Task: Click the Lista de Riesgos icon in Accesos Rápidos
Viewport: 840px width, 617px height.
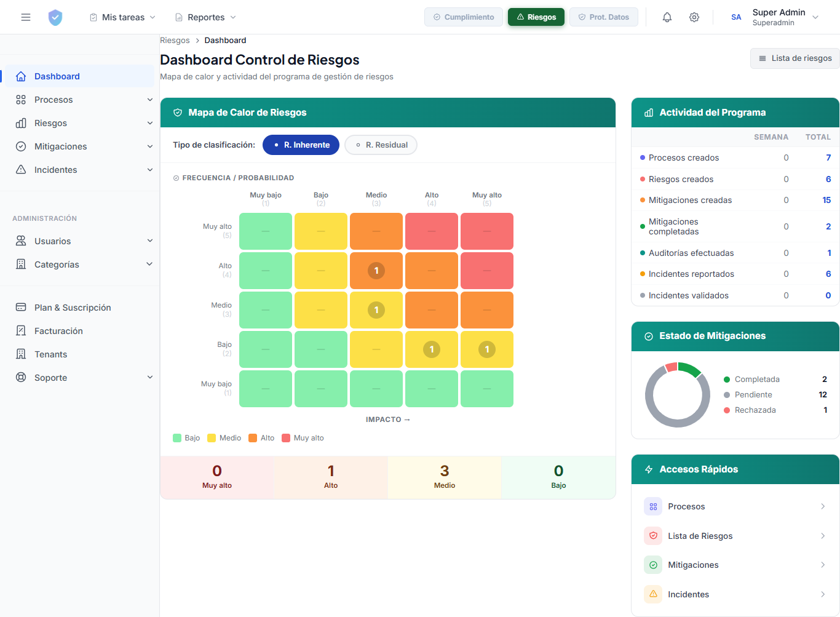Action: (x=652, y=535)
